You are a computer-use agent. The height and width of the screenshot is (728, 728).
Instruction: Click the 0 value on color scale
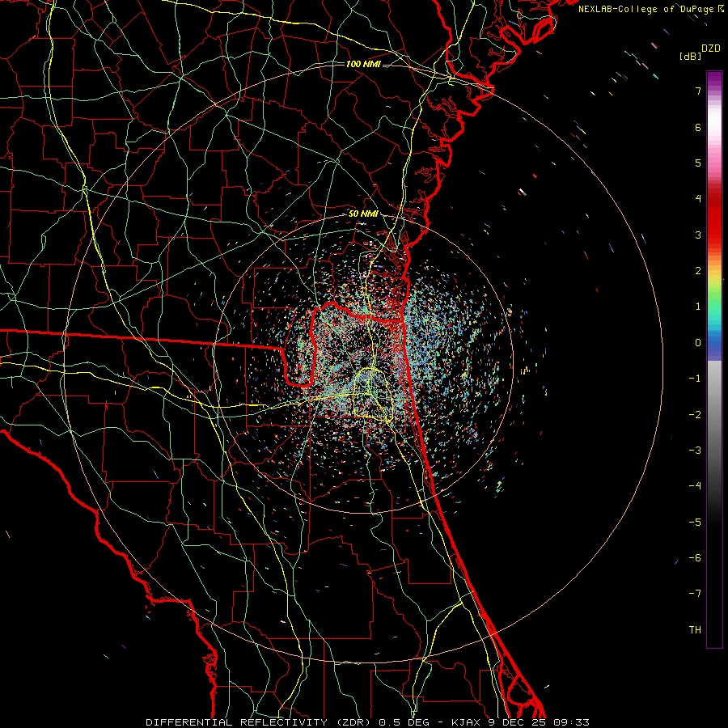pyautogui.click(x=698, y=343)
